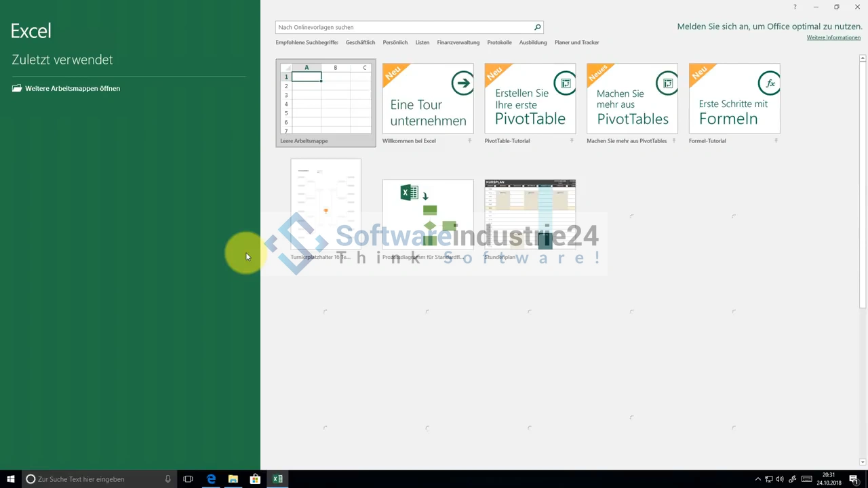The width and height of the screenshot is (868, 488).
Task: Pin the PivotTable-Tutorial template to list
Action: 572,141
